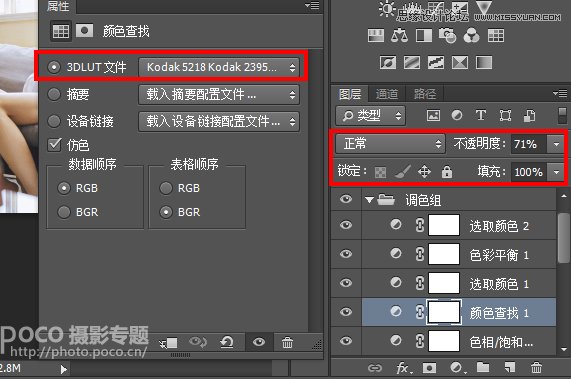
Task: Lock transparent pixels icon
Action: click(x=380, y=172)
